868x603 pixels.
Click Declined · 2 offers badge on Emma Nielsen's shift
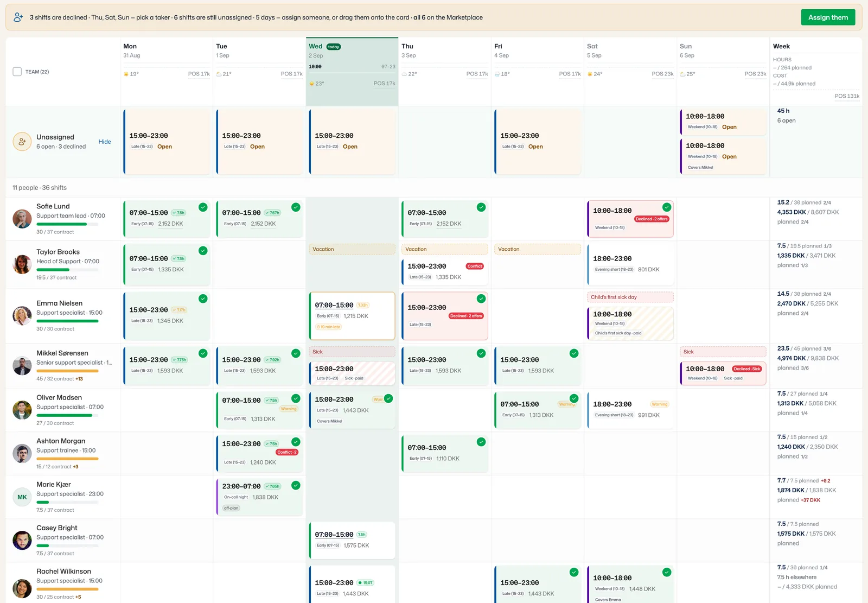466,316
